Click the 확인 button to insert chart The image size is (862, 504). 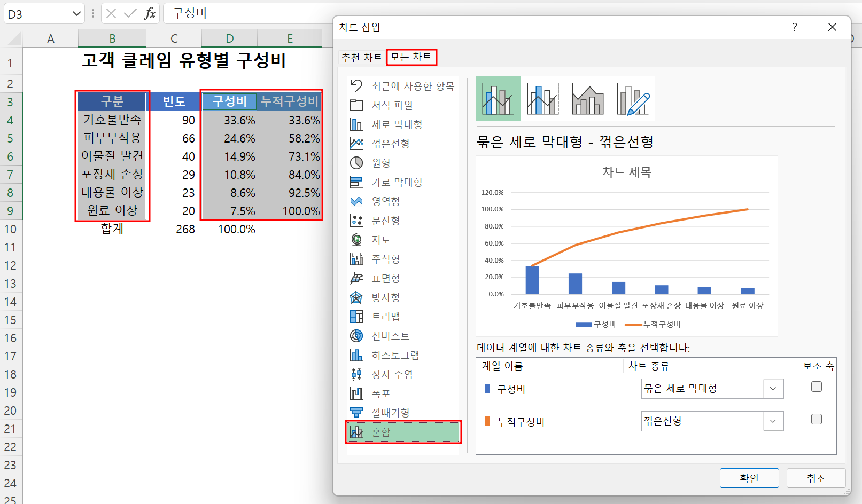coord(749,478)
